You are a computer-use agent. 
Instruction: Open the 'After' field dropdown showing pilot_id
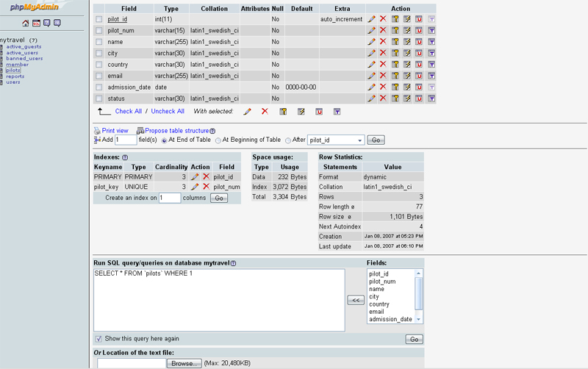[x=336, y=140]
